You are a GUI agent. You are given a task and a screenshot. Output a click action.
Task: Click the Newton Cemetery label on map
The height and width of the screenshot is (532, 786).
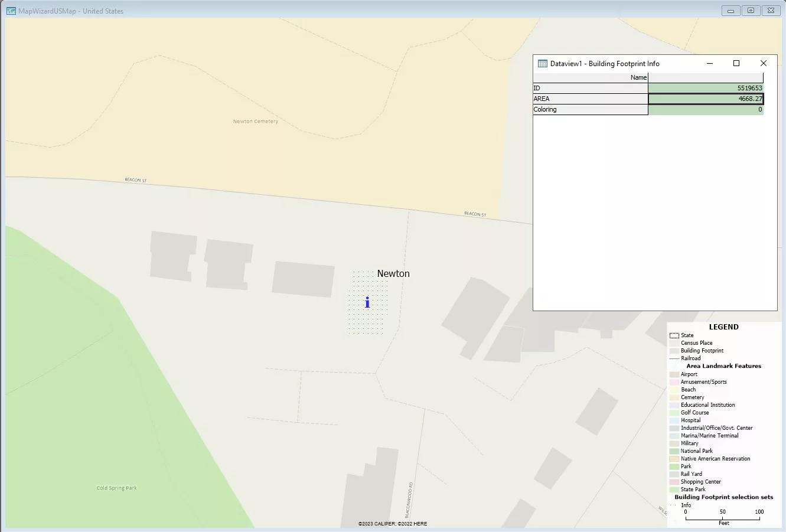(x=255, y=122)
